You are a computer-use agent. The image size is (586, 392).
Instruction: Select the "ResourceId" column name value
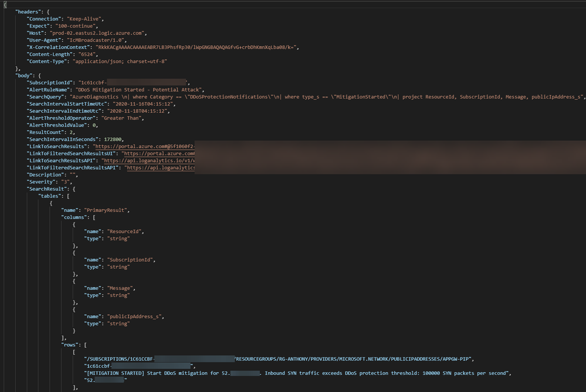(124, 232)
